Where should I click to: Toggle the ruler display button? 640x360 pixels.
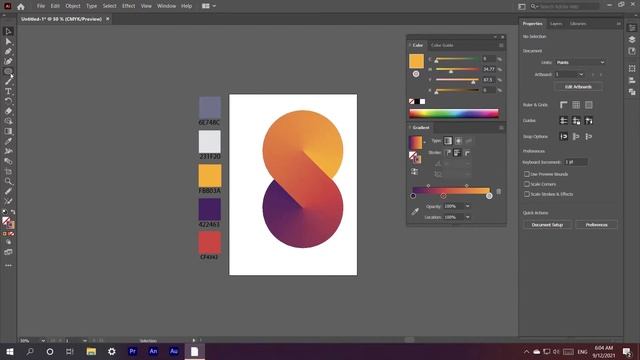563,105
